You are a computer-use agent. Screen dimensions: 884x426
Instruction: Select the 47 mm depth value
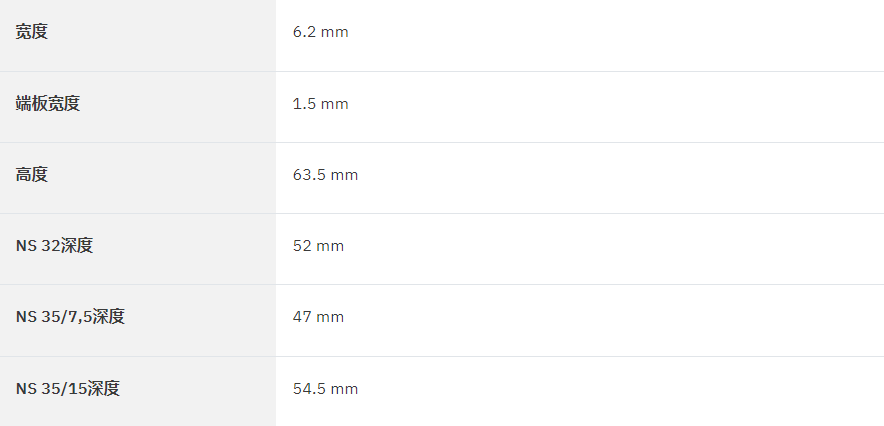pos(318,317)
